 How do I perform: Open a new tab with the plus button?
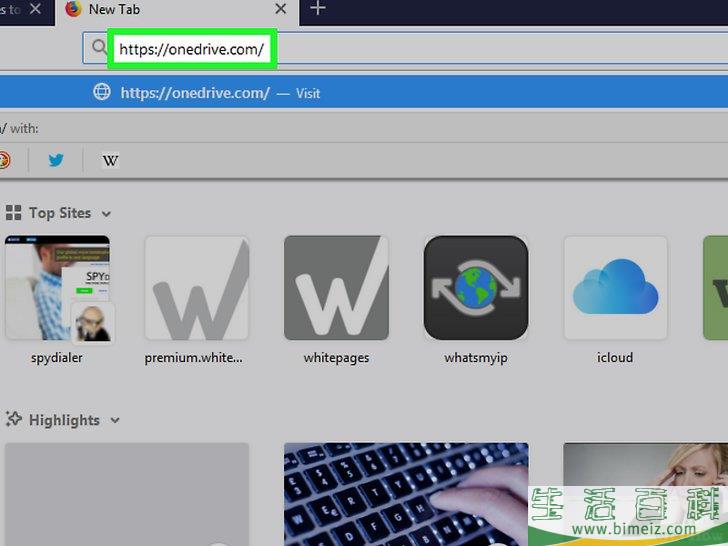(318, 8)
